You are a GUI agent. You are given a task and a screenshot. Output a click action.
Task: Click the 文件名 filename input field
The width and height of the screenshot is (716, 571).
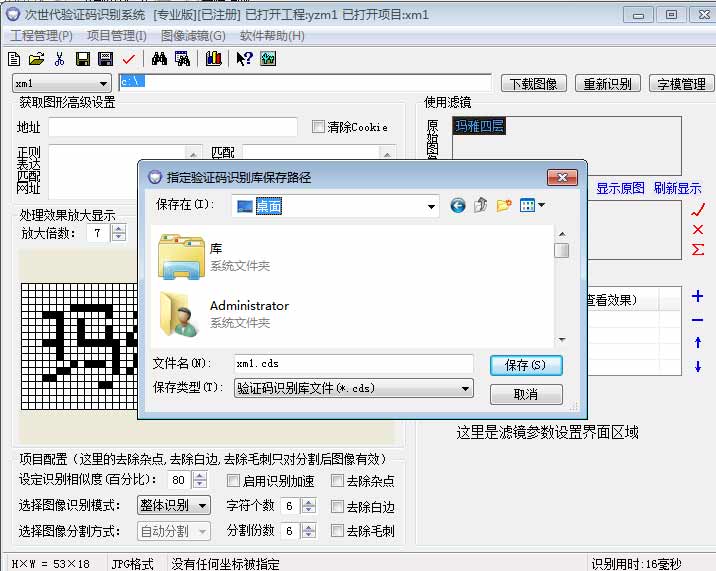(352, 363)
